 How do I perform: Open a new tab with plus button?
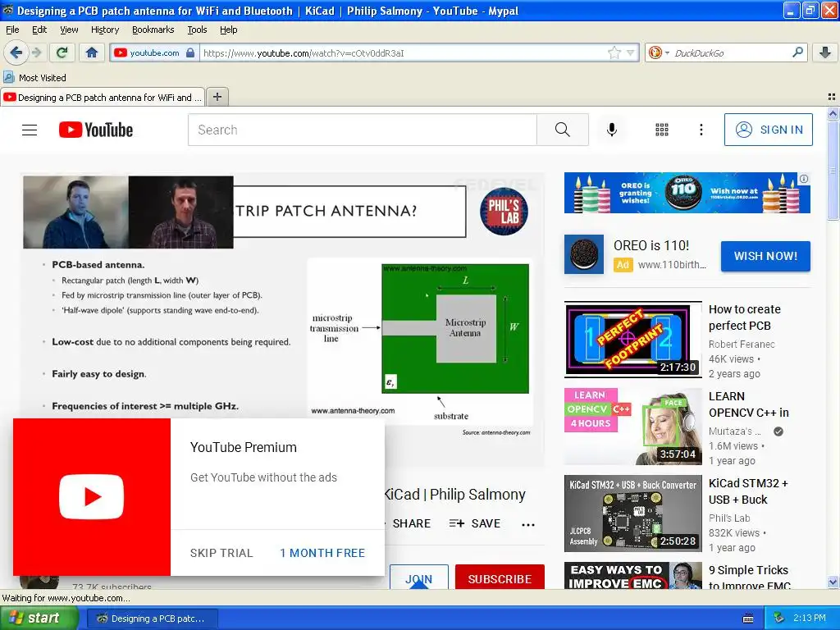tap(217, 97)
